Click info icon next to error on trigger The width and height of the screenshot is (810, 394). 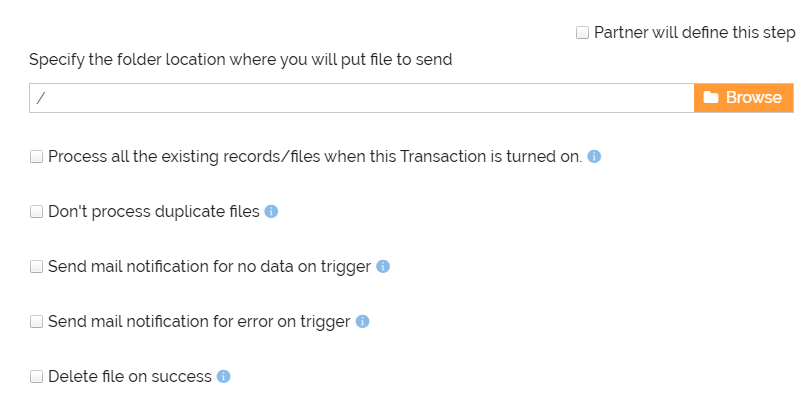tap(363, 322)
